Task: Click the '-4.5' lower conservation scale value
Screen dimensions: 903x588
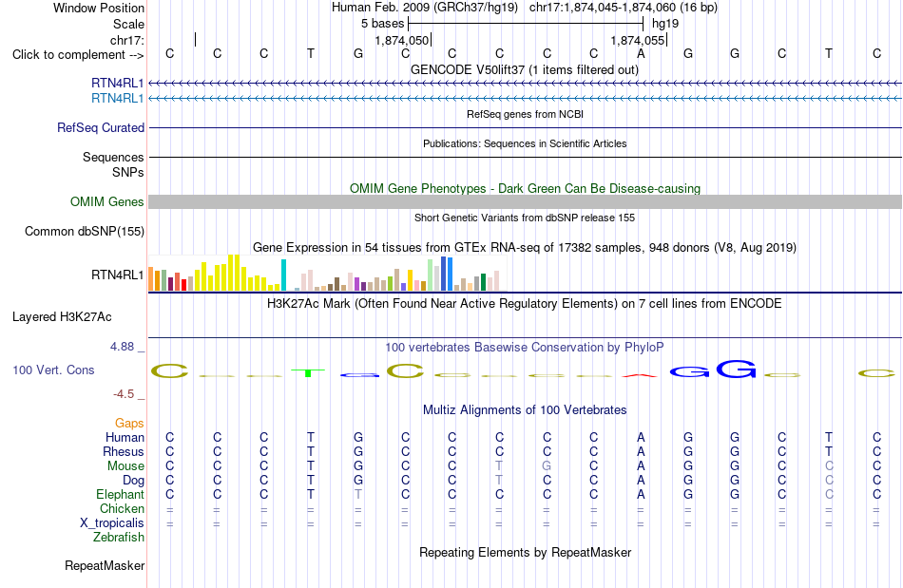Action: tap(124, 394)
